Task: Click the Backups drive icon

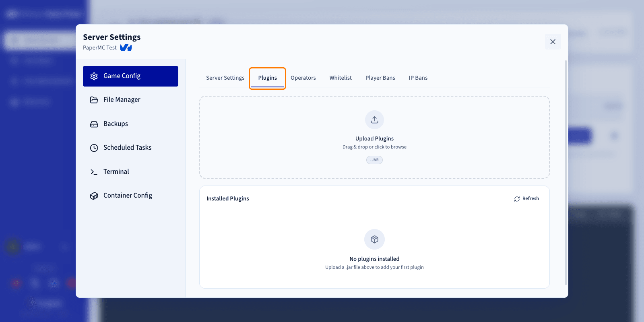Action: (94, 124)
